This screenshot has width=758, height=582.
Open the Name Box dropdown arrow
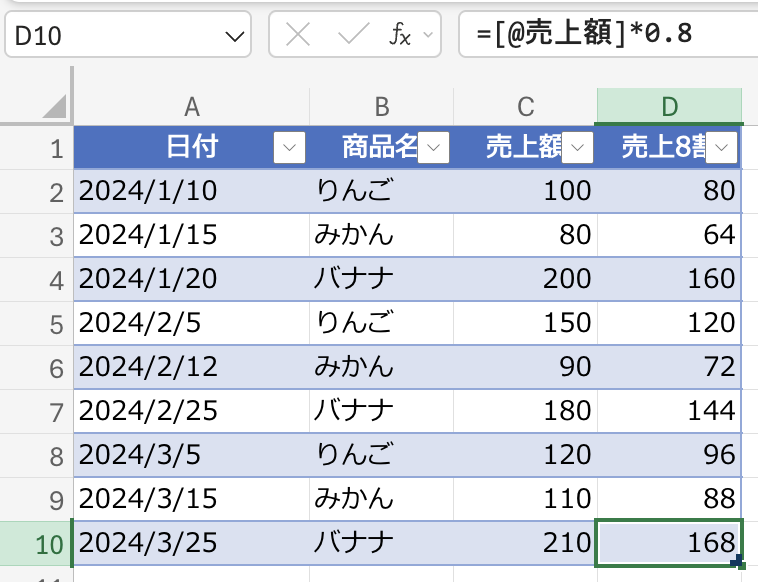pos(236,36)
